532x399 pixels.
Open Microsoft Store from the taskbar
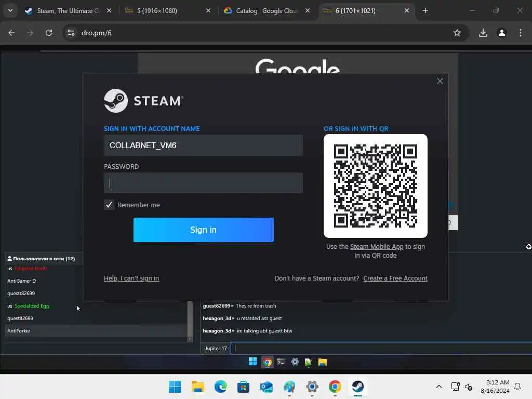(243, 387)
